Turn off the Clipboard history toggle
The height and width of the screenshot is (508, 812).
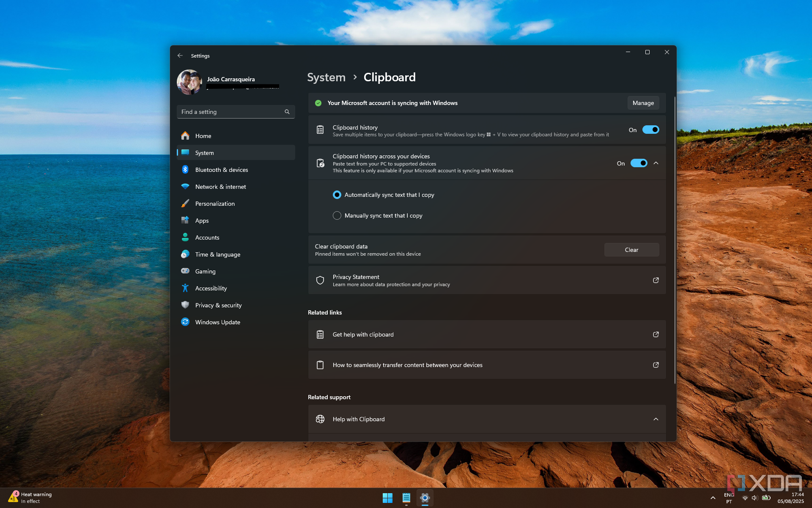[x=650, y=130]
